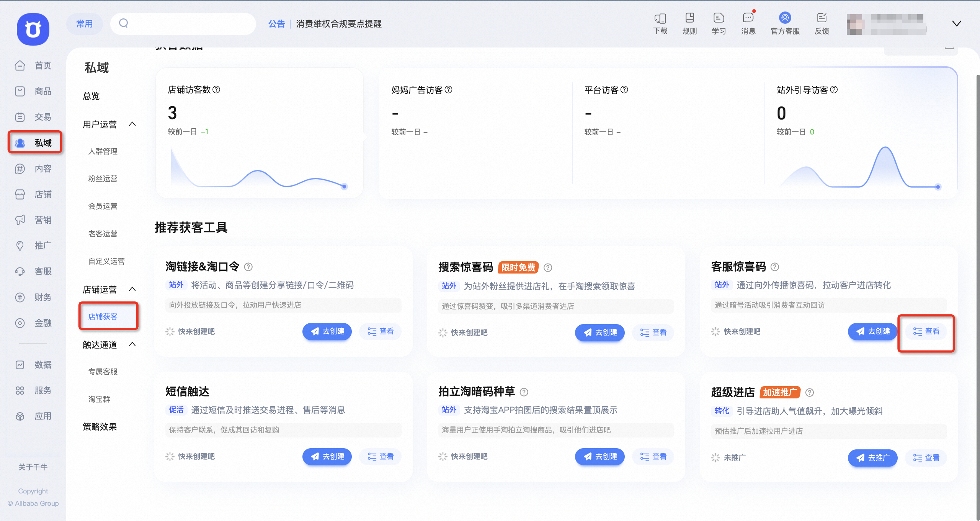Click 去推广 for 超级进店
Viewport: 980px width, 521px height.
click(872, 458)
